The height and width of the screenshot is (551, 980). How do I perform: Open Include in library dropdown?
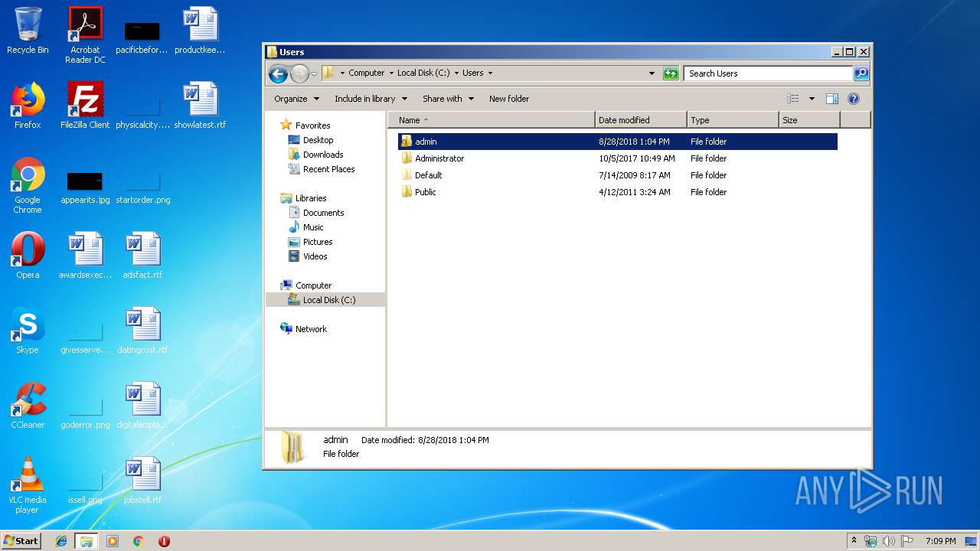[371, 99]
